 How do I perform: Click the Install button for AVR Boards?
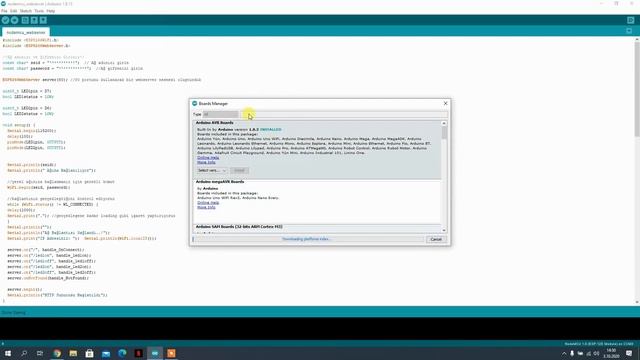coord(239,170)
